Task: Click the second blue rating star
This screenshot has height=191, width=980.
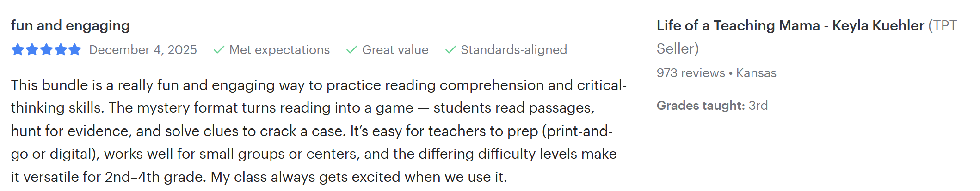Action: (32, 49)
